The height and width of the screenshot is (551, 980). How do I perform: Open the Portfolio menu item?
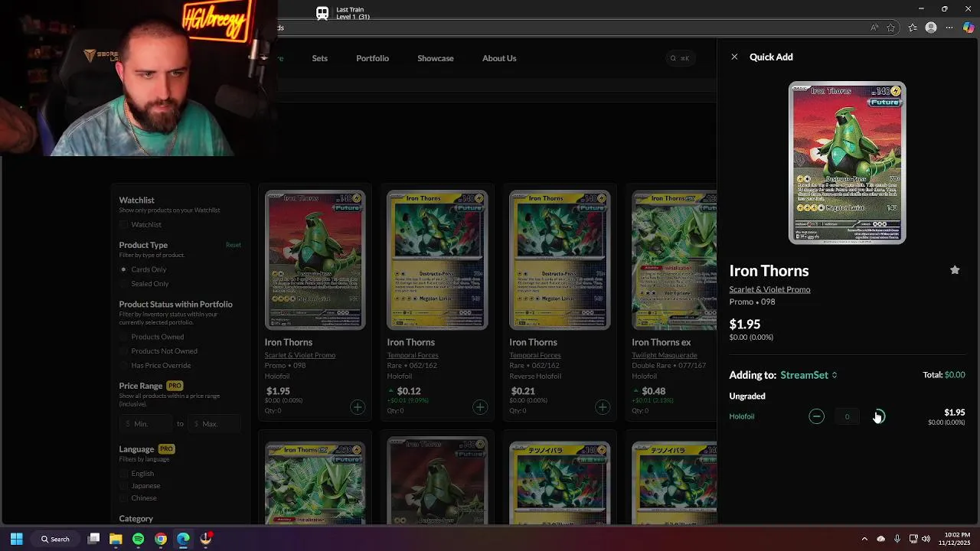click(x=372, y=58)
